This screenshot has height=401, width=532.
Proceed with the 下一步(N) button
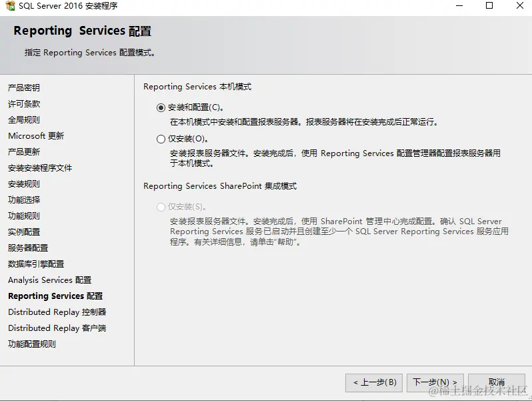click(435, 383)
